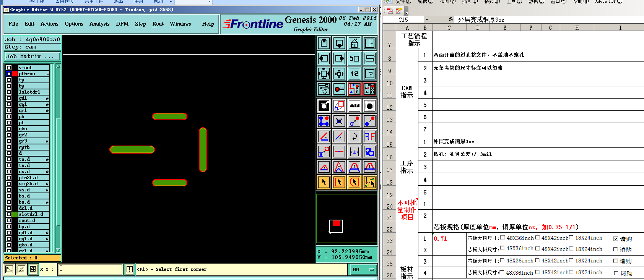The width and height of the screenshot is (644, 280).
Task: Click the question mark box icon
Action: click(370, 74)
